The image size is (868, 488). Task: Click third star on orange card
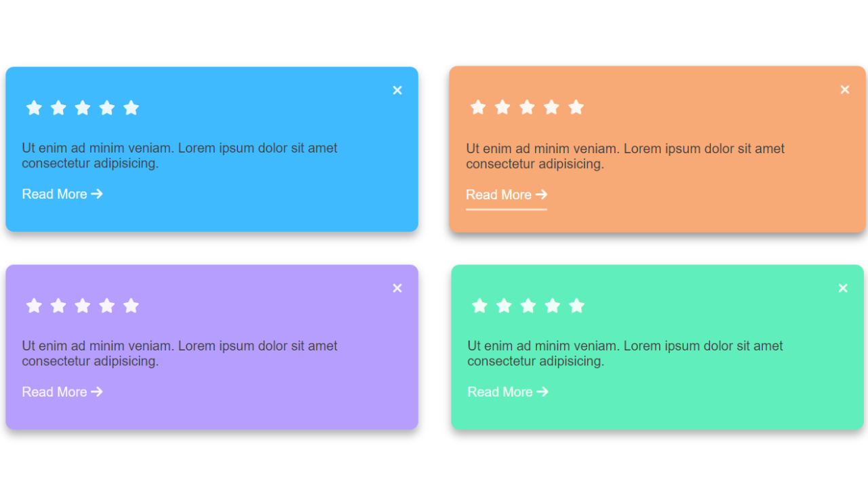(x=527, y=107)
